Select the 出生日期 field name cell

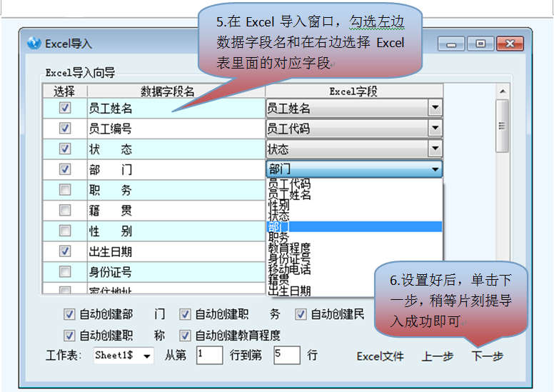point(176,251)
